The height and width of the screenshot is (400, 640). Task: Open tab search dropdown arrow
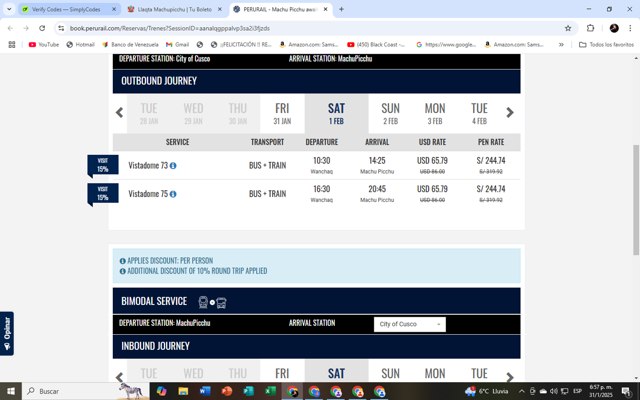click(x=9, y=9)
